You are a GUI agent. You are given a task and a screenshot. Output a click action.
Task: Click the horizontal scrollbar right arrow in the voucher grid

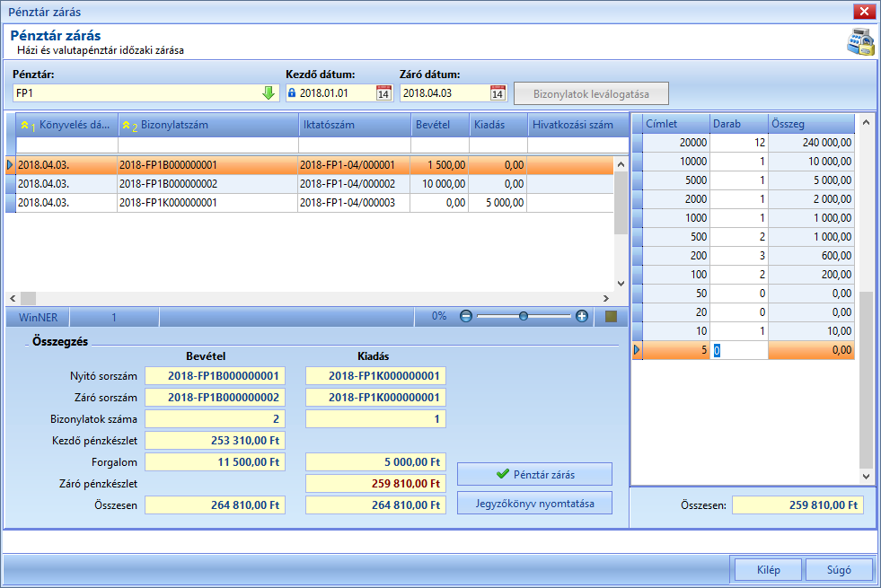(605, 298)
